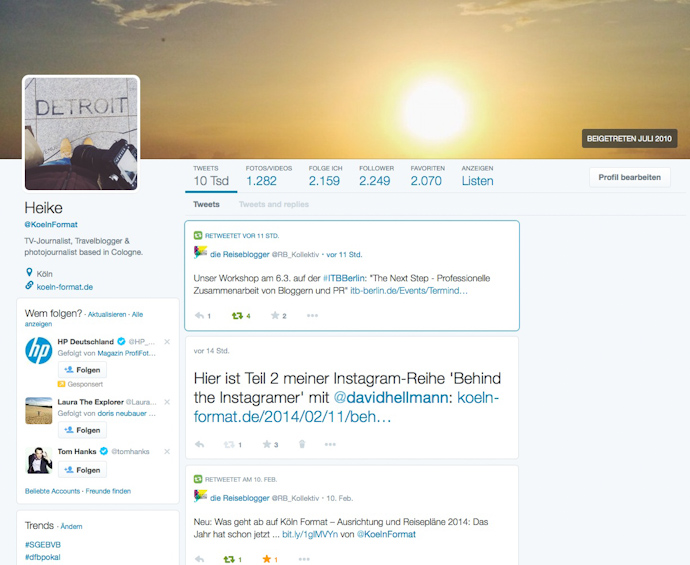Open Laura The Explorer's avatar
Screen dimensions: 690x565
pyautogui.click(x=39, y=411)
